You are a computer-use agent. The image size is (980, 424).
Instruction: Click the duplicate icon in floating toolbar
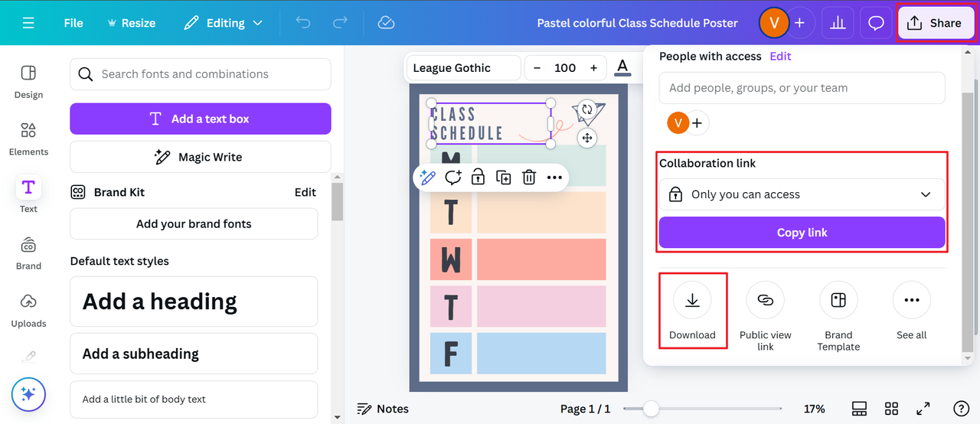tap(503, 178)
